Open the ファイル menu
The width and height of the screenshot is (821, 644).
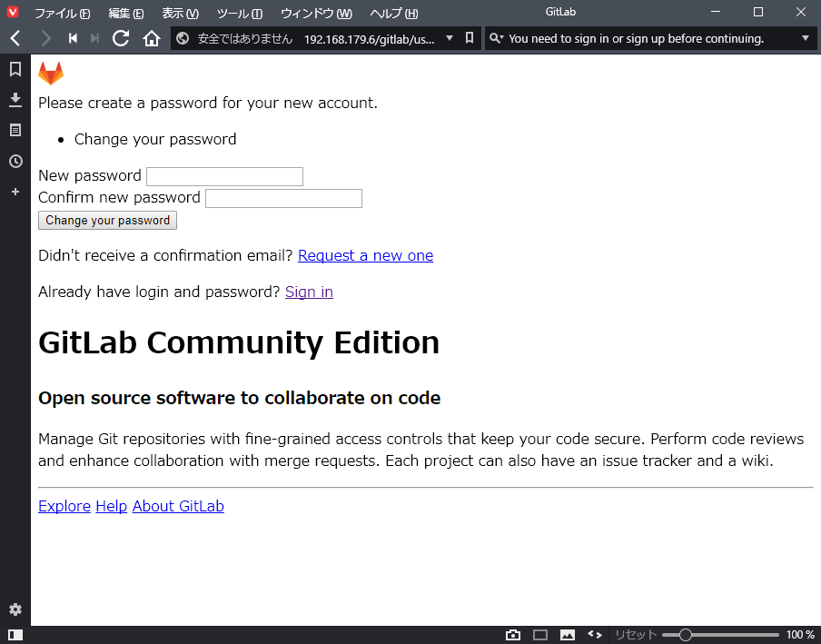[x=62, y=13]
